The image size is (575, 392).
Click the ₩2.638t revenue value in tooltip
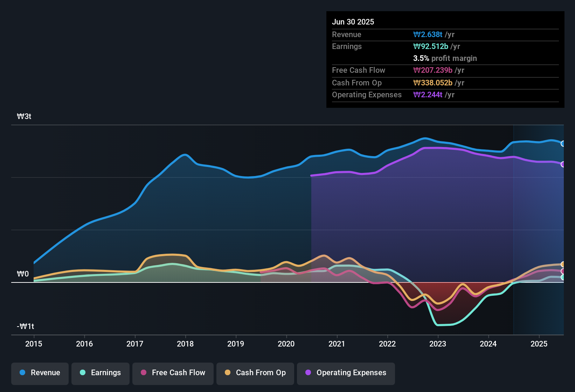428,34
